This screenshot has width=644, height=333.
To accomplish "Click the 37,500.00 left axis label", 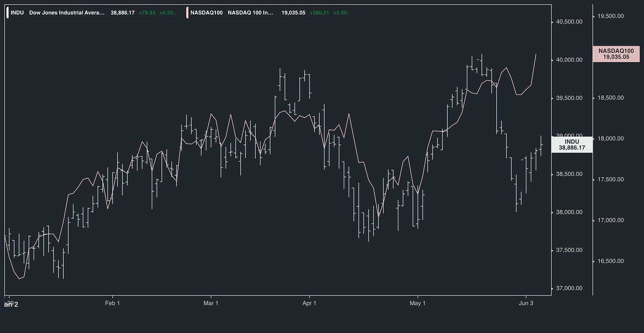I will tap(569, 250).
